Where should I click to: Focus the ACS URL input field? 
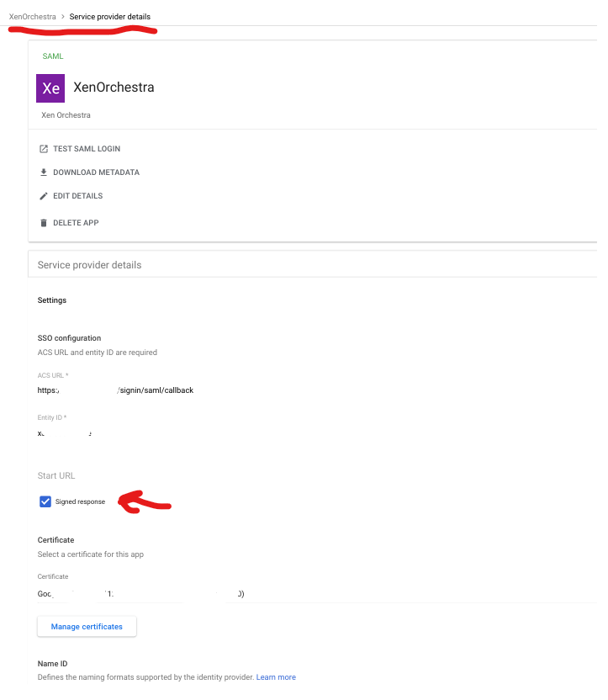(168, 390)
